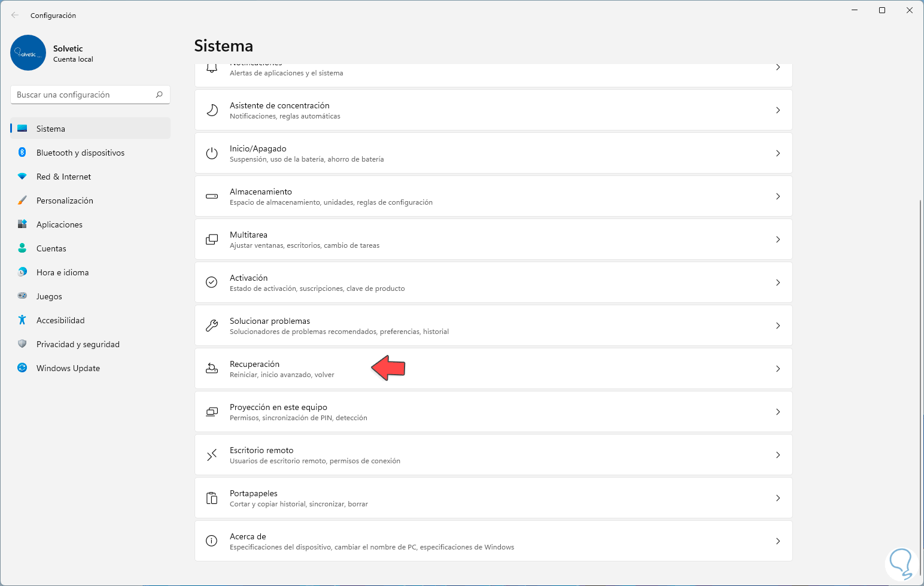The image size is (924, 586).
Task: Expand the Acerca de chevron
Action: click(777, 541)
